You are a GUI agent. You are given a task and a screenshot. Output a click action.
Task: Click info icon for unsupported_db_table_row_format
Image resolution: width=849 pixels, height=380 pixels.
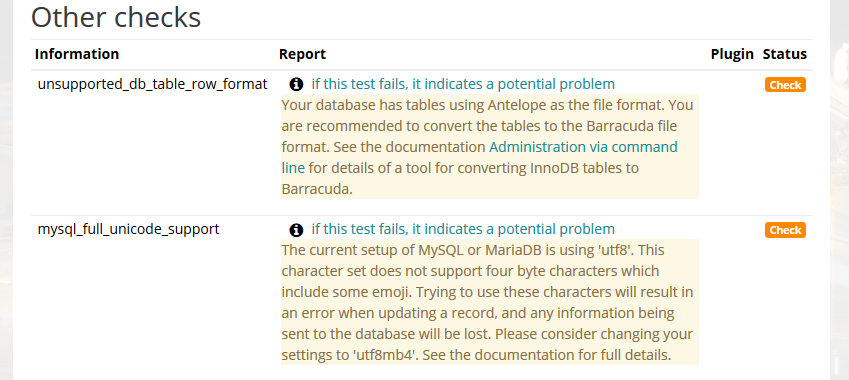(296, 84)
